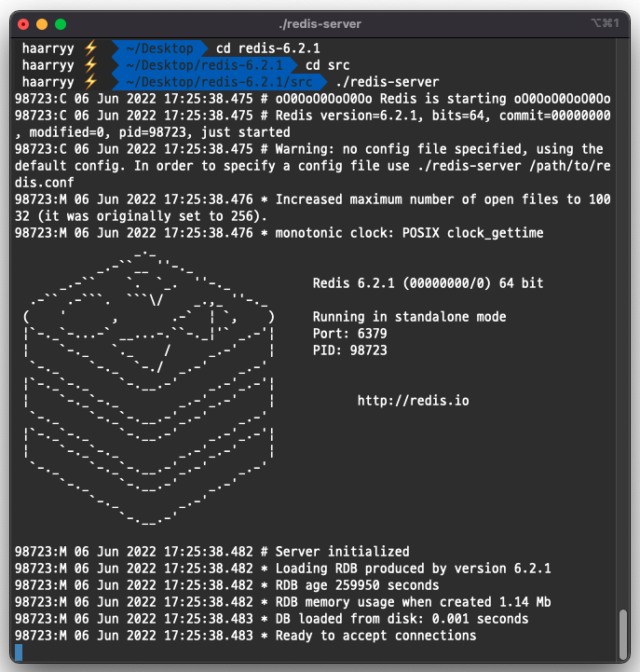The height and width of the screenshot is (672, 640).
Task: Minimize window using the yellow button
Action: tap(42, 24)
